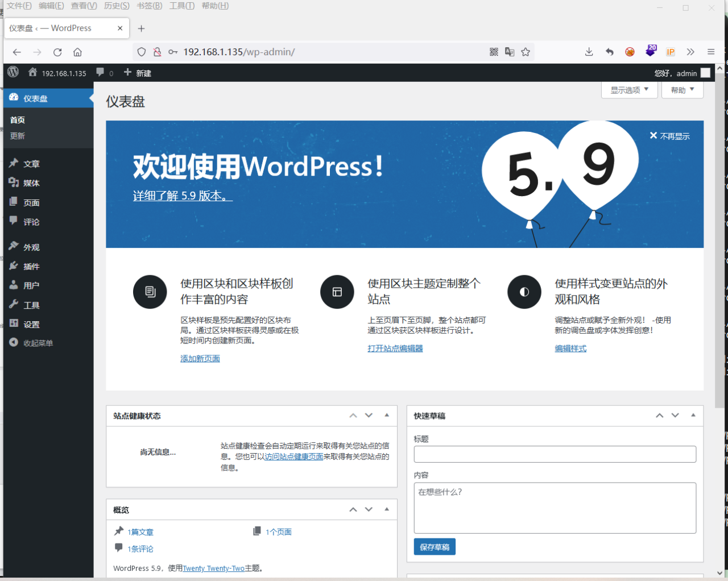Viewport: 728px width, 581px height.
Task: Bookmark this page with the star icon
Action: [526, 52]
